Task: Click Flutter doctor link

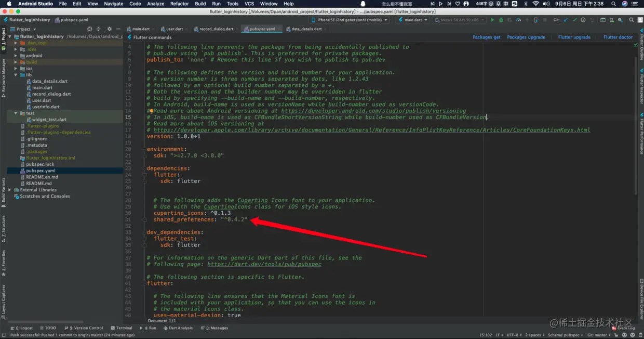Action: (618, 37)
